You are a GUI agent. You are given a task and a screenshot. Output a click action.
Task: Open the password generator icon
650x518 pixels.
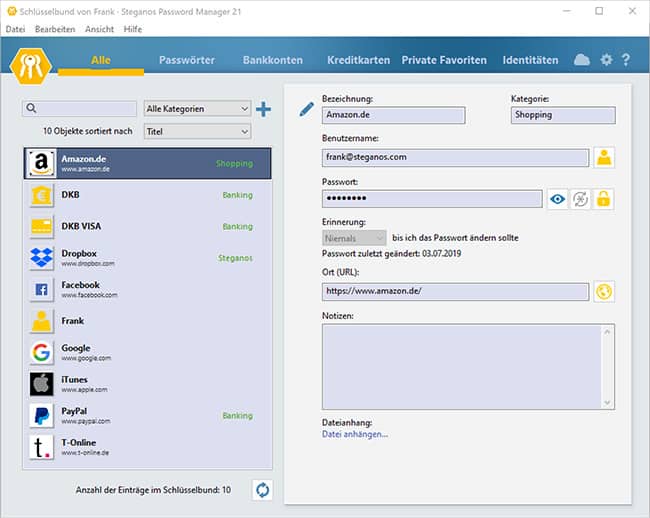pos(580,199)
